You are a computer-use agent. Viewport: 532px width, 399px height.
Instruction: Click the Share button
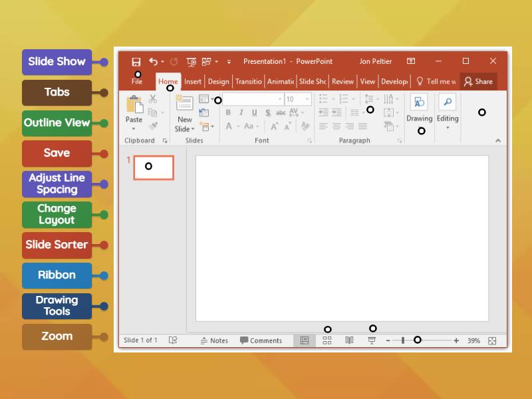click(479, 81)
